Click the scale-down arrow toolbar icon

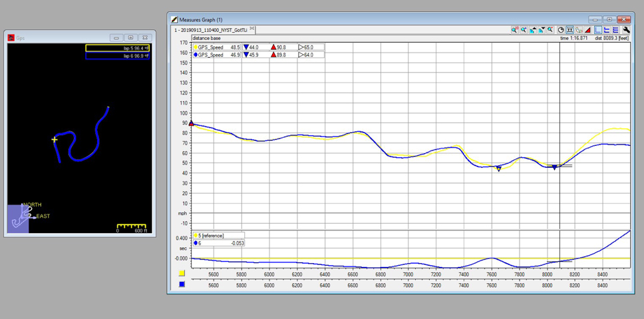pyautogui.click(x=542, y=30)
